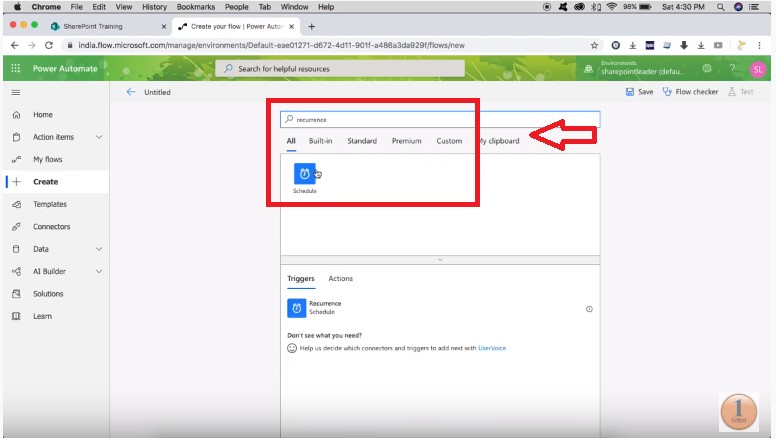Image resolution: width=776 pixels, height=438 pixels.
Task: Expand the Data section chevron
Action: [x=98, y=249]
